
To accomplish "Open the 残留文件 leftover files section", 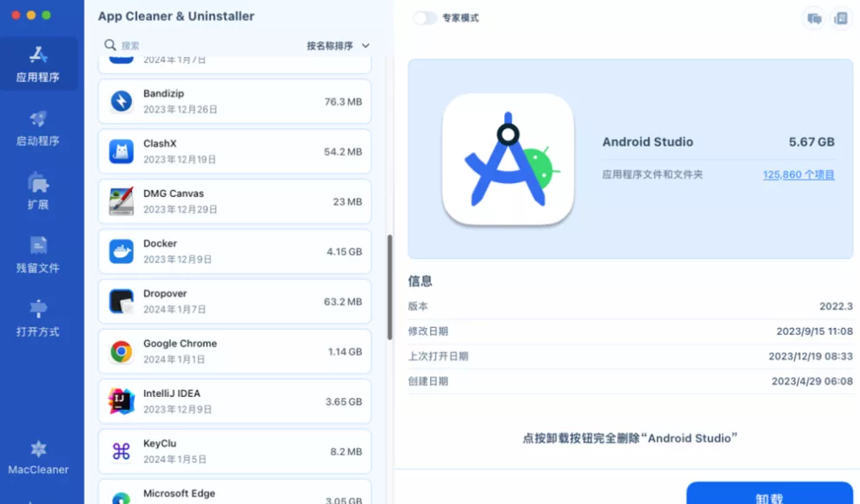I will click(38, 255).
